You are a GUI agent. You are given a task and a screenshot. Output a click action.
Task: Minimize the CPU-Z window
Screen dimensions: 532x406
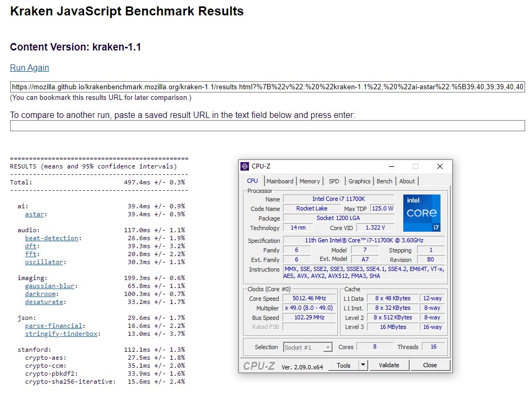(x=391, y=166)
